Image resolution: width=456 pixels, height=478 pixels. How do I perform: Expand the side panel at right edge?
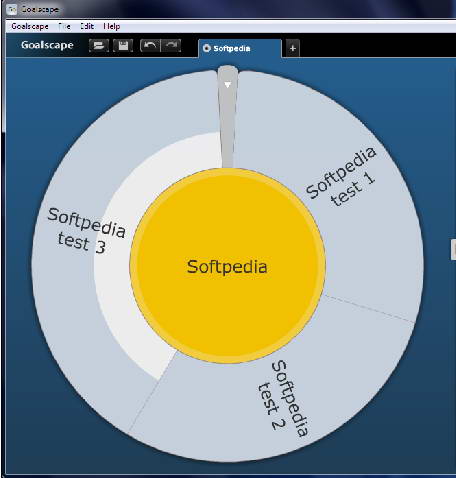pyautogui.click(x=453, y=249)
